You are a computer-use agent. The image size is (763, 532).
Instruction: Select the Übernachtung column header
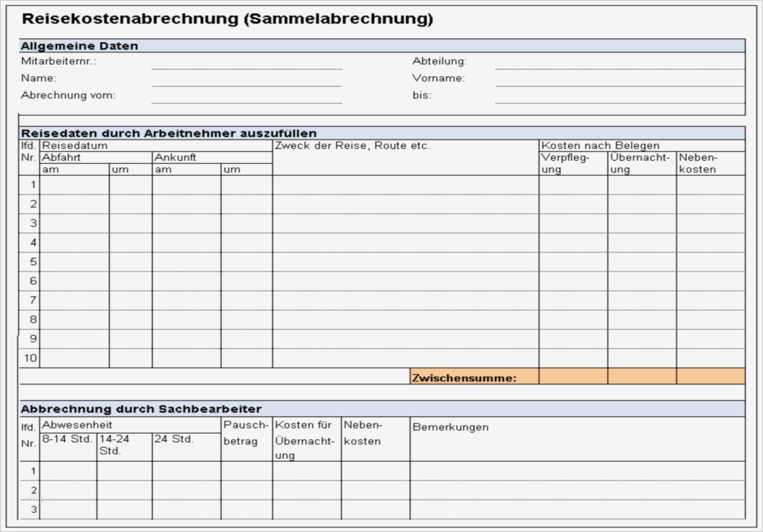[640, 162]
